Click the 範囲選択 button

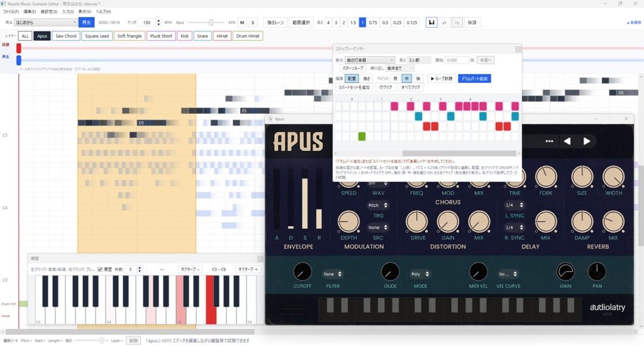pyautogui.click(x=301, y=23)
